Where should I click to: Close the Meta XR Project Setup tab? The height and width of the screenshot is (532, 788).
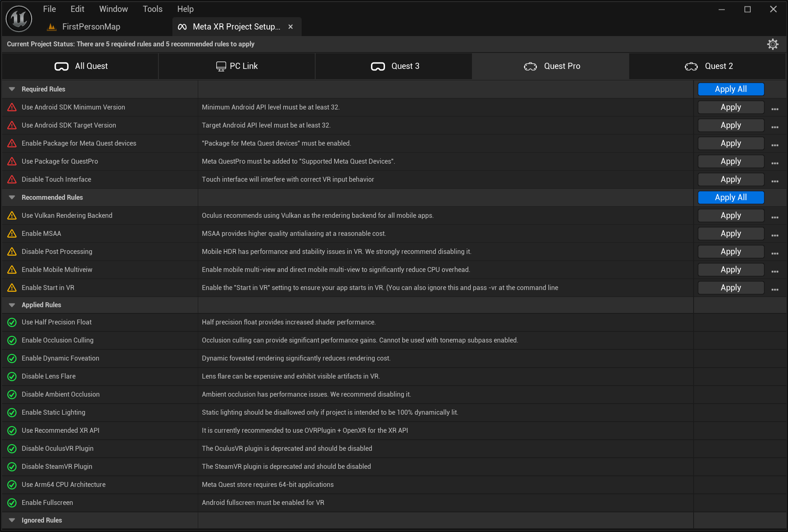(291, 26)
